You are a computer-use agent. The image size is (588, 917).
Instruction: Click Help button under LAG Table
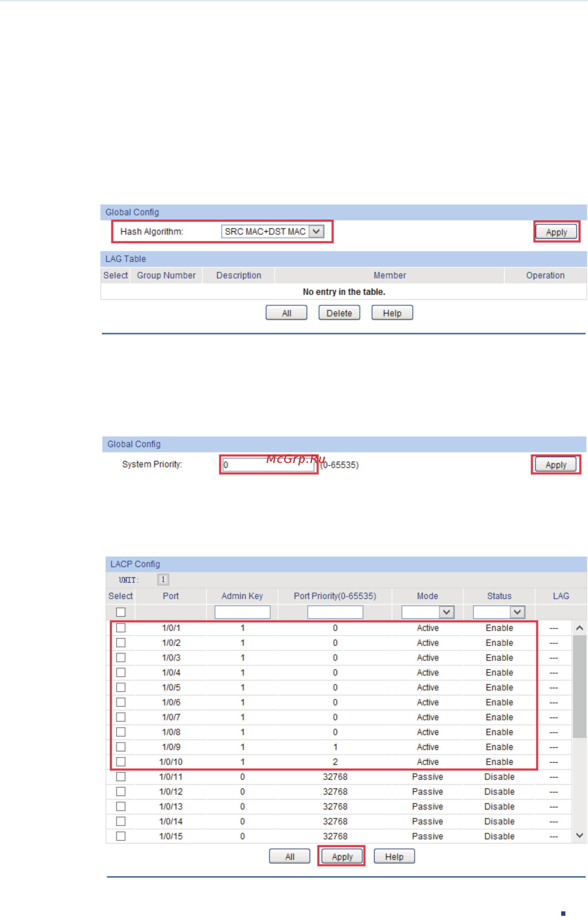click(392, 313)
